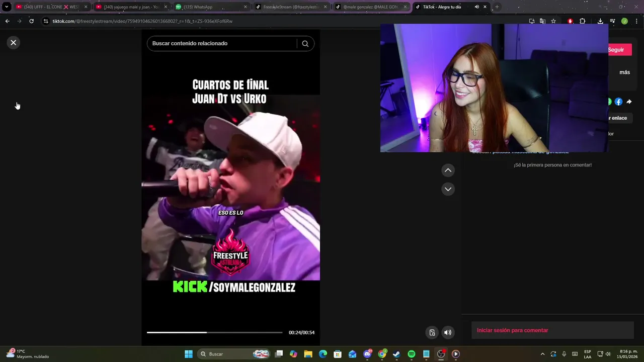Viewport: 644px width, 362px height.
Task: Open File Explorer from taskbar
Action: coord(308,354)
